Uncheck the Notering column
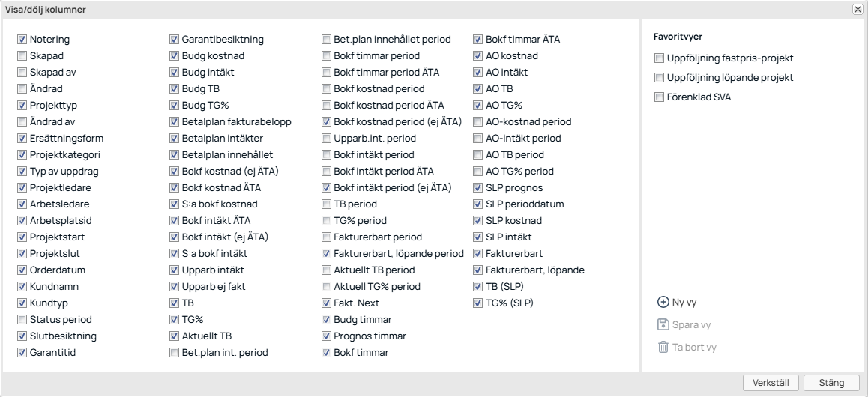This screenshot has height=397, width=868. (22, 40)
